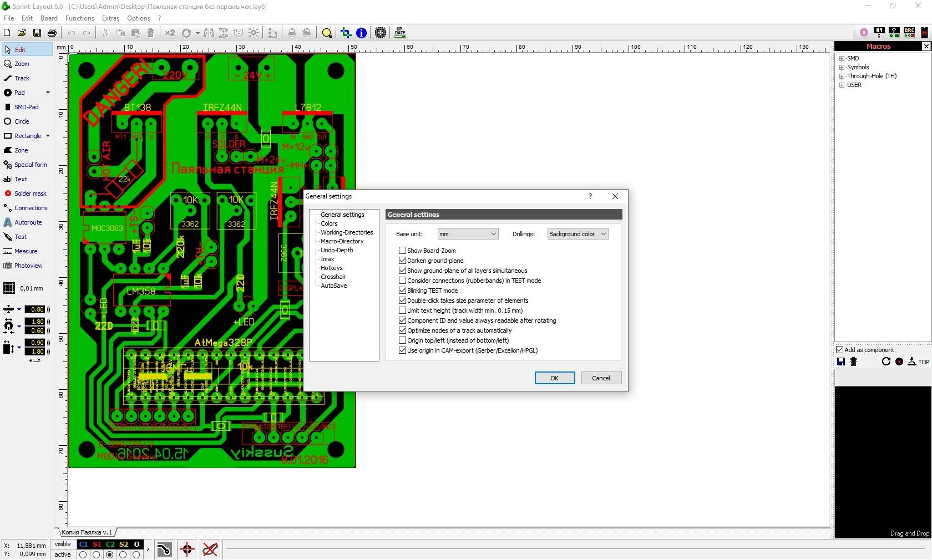Open the Base unit mm dropdown
Viewport: 932px width, 560px height.
point(468,234)
